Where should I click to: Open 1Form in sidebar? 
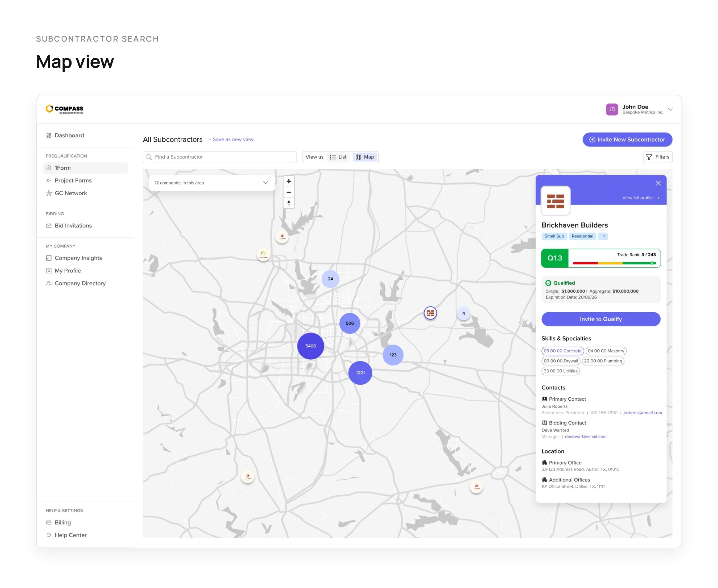(x=85, y=168)
